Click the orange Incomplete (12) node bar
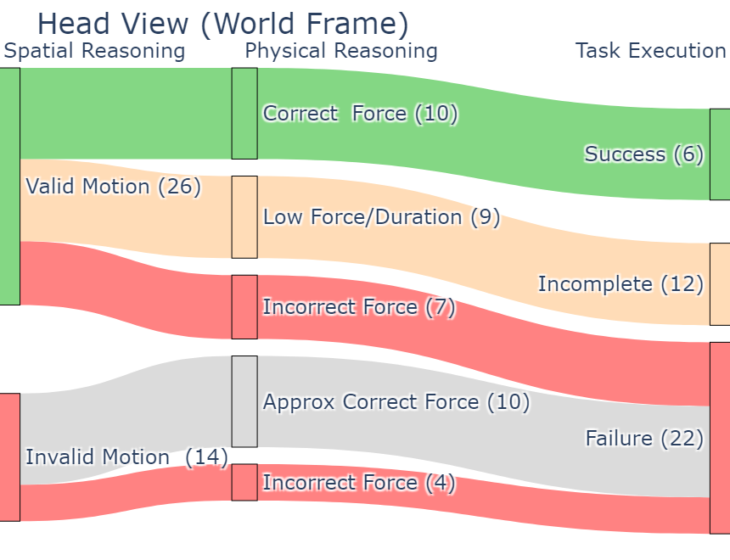The height and width of the screenshot is (560, 730). [x=720, y=284]
